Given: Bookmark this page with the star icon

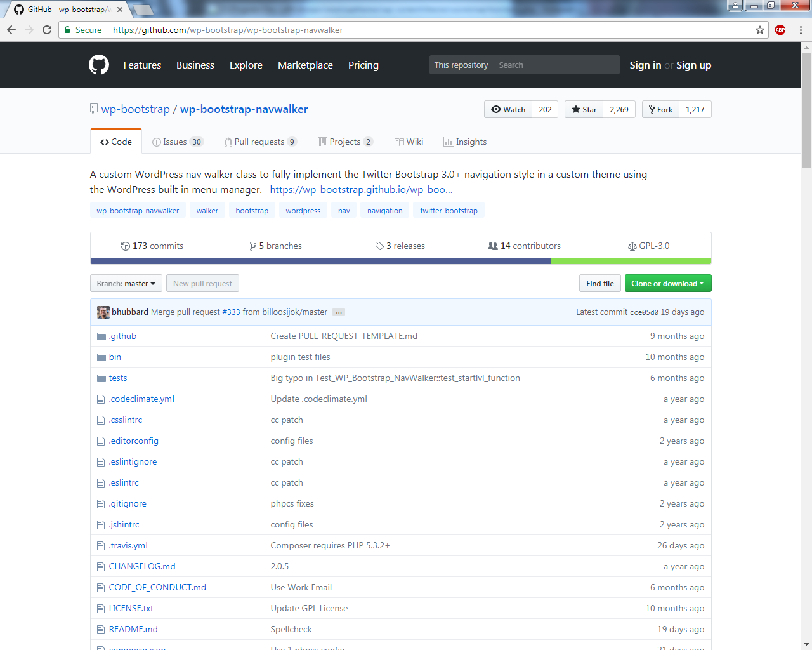Looking at the screenshot, I should click(760, 30).
